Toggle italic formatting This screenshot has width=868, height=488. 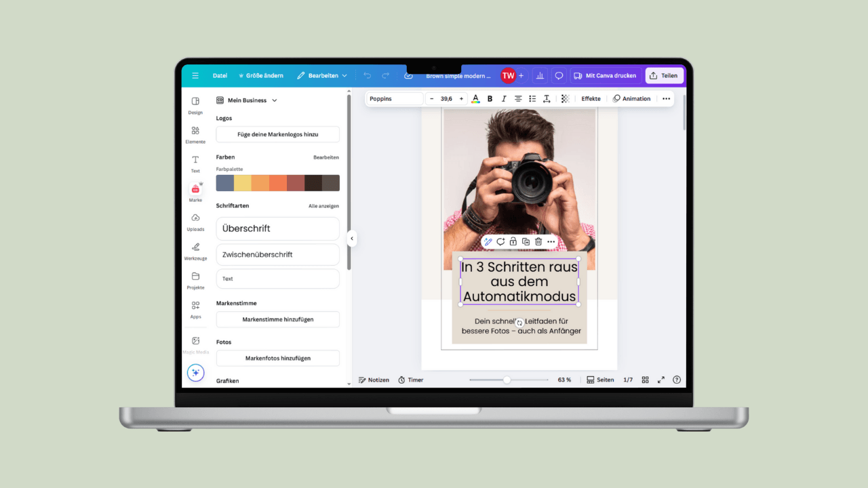(504, 99)
